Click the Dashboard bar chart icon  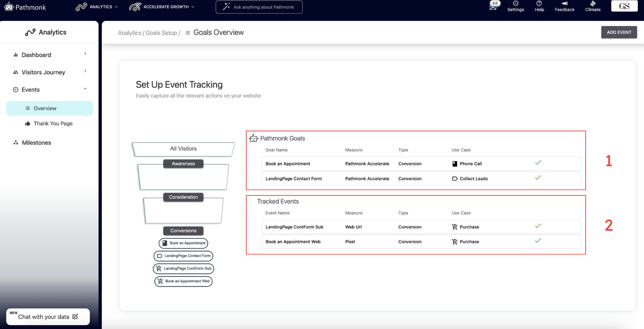16,55
